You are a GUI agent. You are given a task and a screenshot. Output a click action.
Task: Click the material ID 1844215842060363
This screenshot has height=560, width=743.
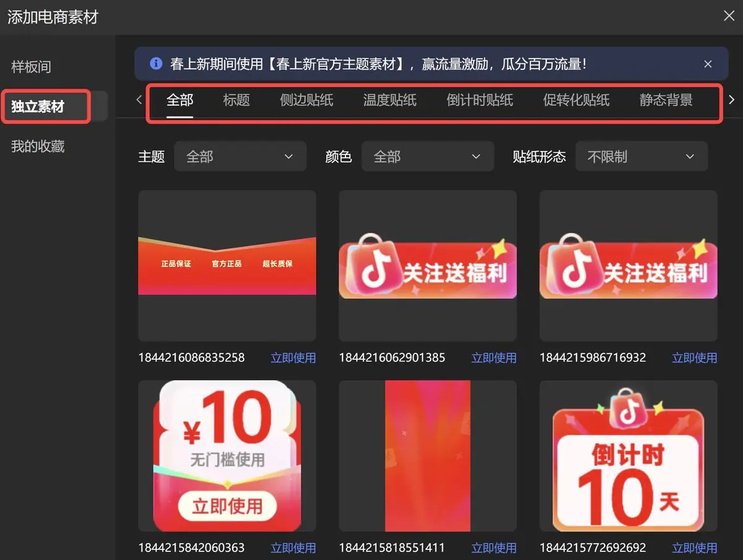191,548
